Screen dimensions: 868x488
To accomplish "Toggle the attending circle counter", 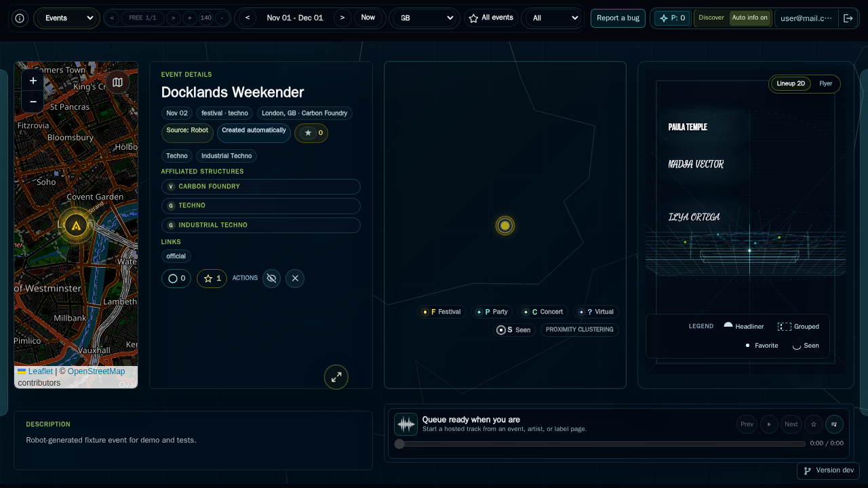I will (x=176, y=279).
